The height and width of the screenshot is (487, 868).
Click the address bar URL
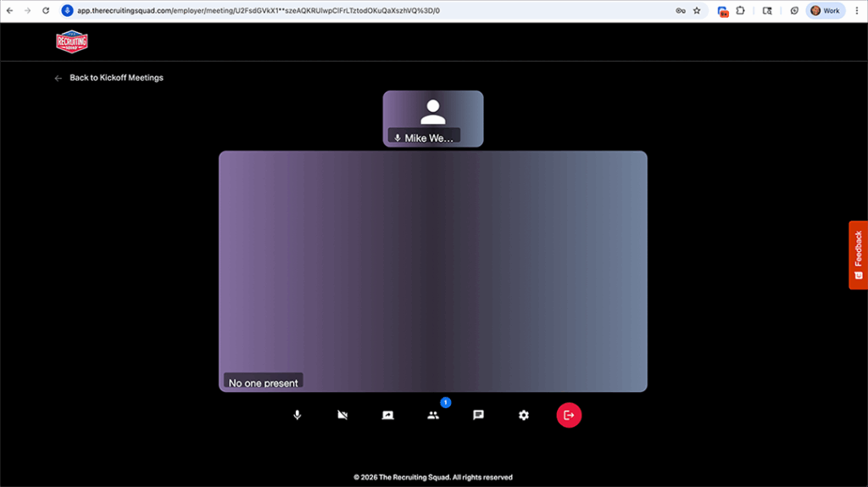coord(259,10)
